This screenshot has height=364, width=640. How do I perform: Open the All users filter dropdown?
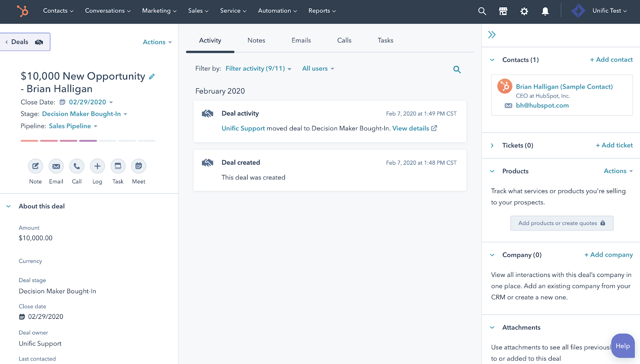pyautogui.click(x=318, y=69)
